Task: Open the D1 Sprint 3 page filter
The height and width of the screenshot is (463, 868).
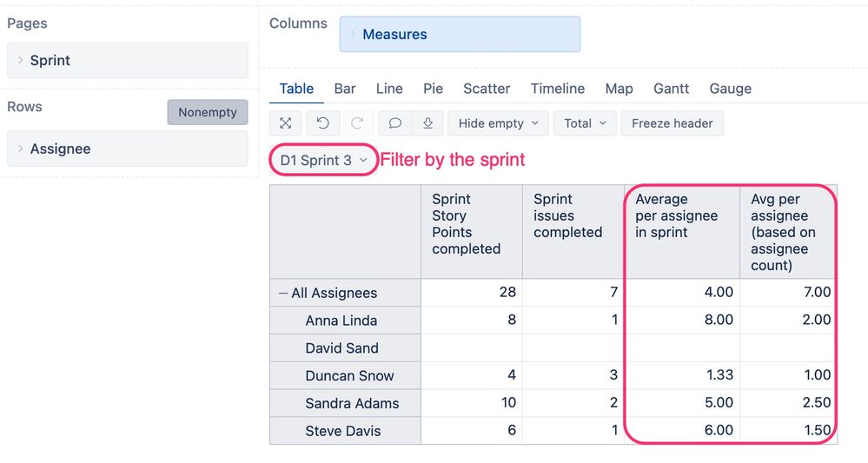Action: click(x=323, y=161)
